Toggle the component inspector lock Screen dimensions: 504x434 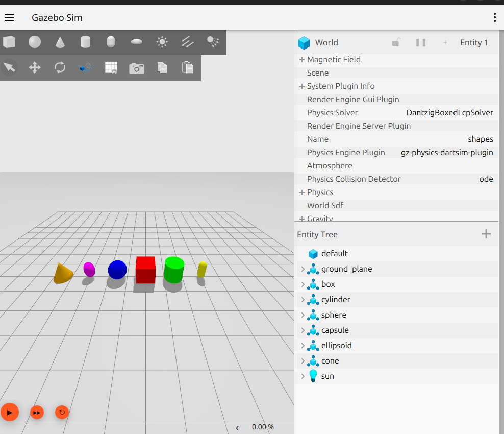coord(396,42)
